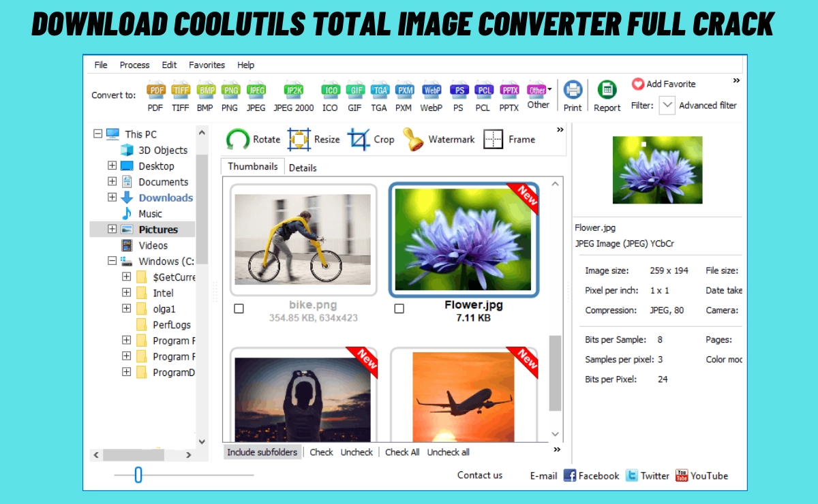Apply a Watermark
Screen dimensions: 818x504
click(438, 139)
